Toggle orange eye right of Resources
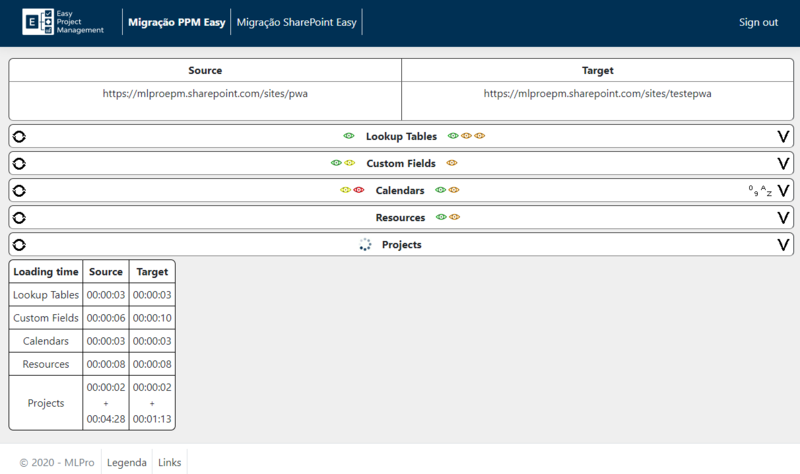Viewport: 800px width, 474px height. (x=455, y=217)
